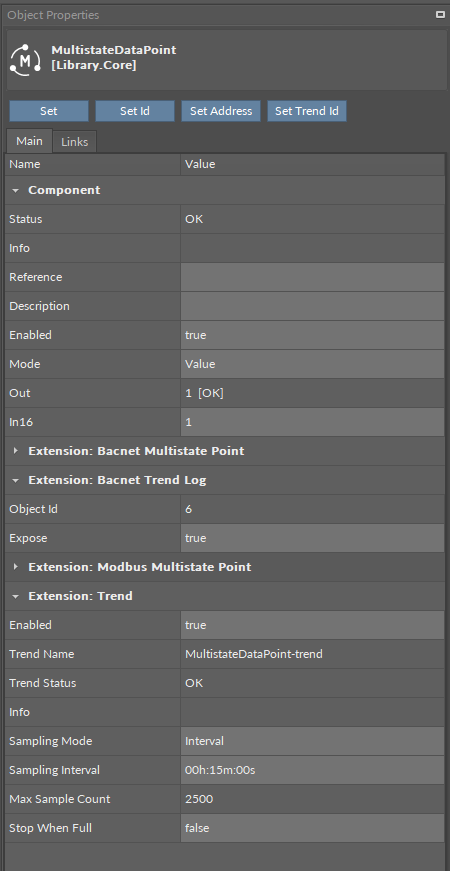450x871 pixels.
Task: Click the Reference row label
Action: click(36, 277)
